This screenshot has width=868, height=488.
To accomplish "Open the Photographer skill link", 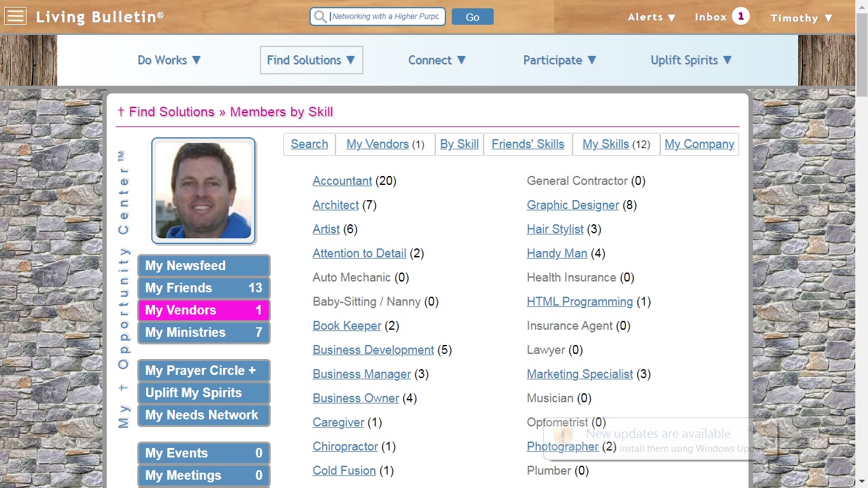I will coord(562,447).
